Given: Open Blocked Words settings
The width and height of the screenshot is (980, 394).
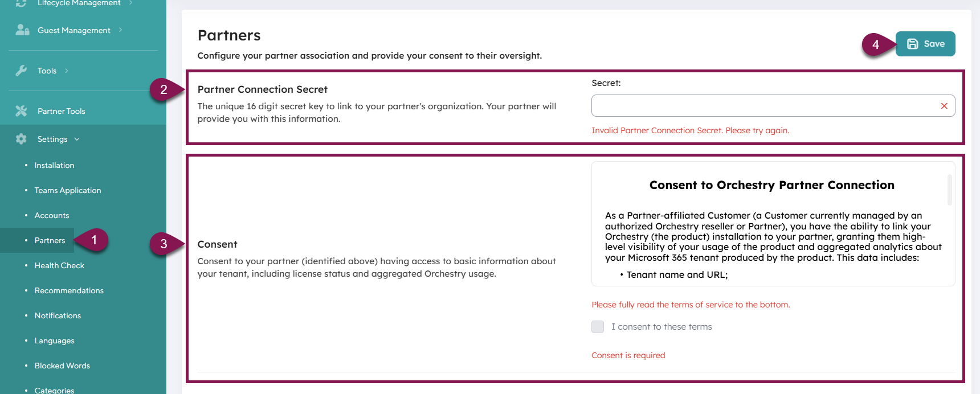Looking at the screenshot, I should point(62,366).
